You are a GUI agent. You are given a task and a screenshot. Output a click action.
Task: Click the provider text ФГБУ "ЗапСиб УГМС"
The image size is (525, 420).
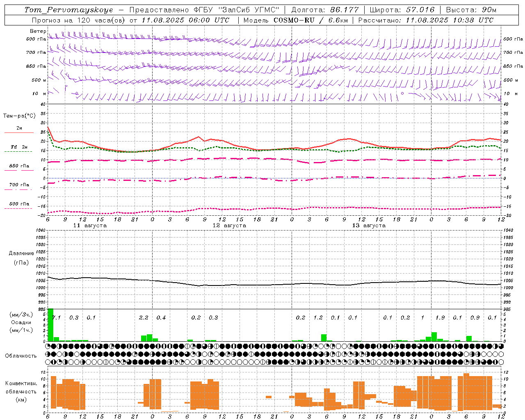coord(236,10)
